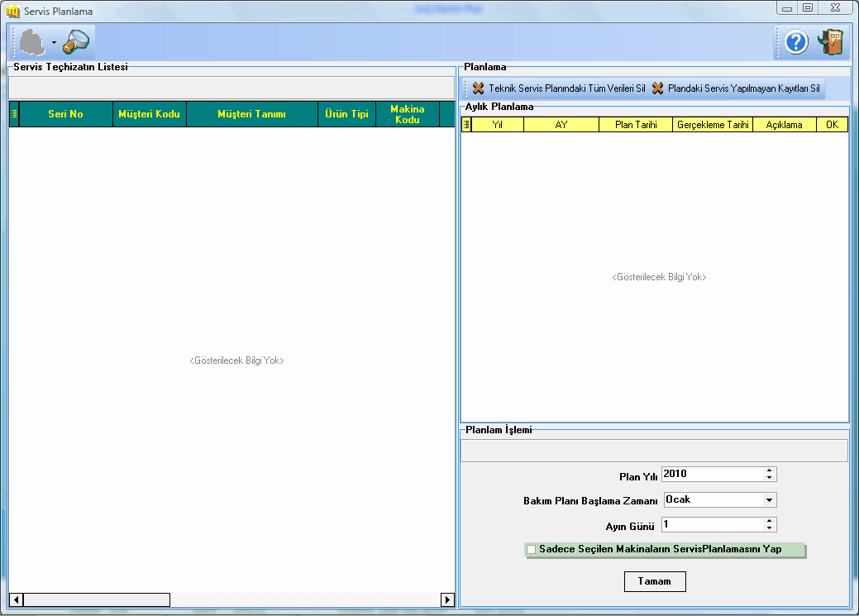The height and width of the screenshot is (616, 859).
Task: Click the Makina Kodu column header
Action: click(408, 114)
